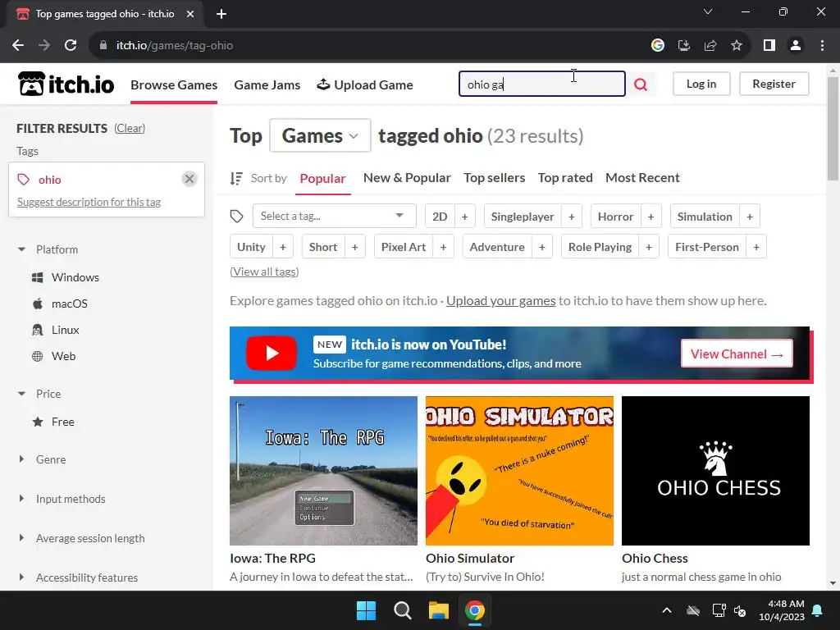Click the Upload your games link

tap(501, 301)
